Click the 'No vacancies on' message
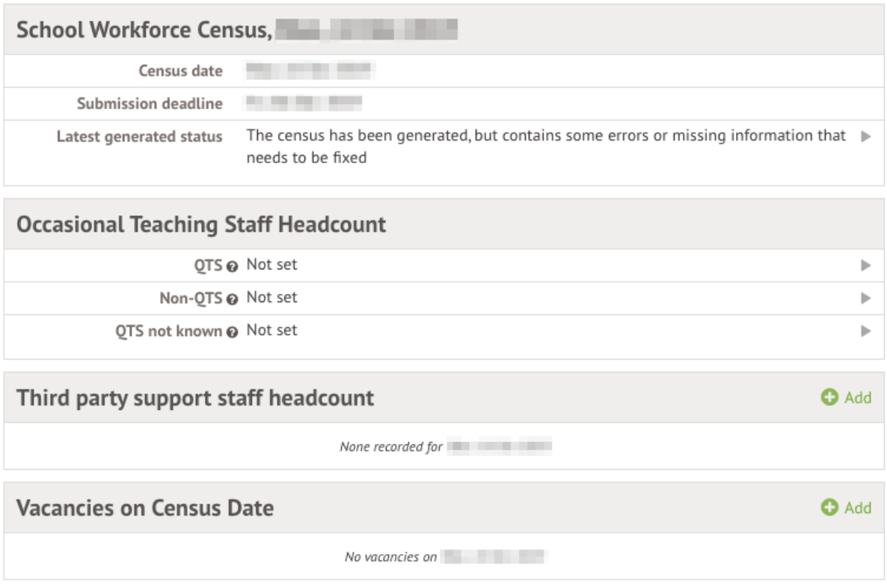This screenshot has height=588, width=887. 390,557
